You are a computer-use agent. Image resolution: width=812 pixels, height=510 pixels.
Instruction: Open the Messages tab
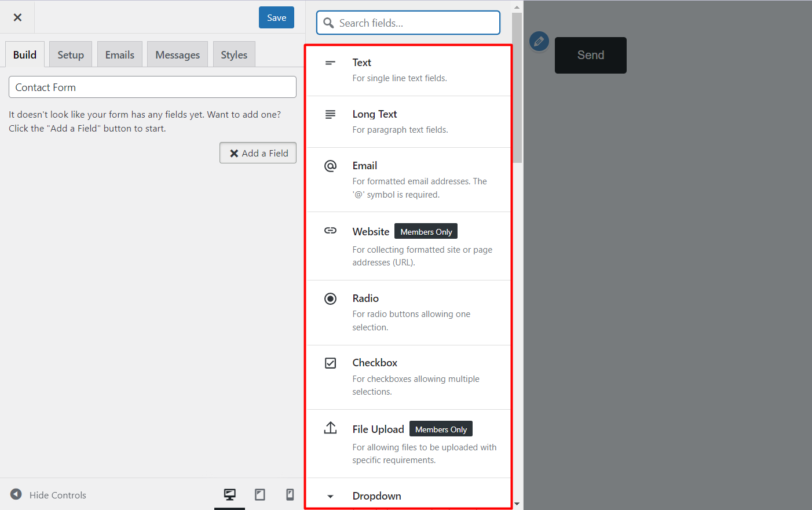click(177, 54)
